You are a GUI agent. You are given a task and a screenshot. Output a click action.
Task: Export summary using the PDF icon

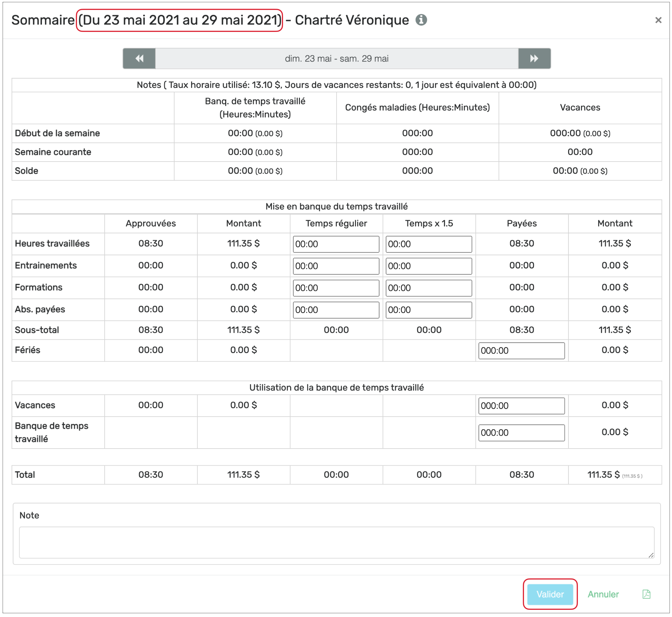[646, 594]
